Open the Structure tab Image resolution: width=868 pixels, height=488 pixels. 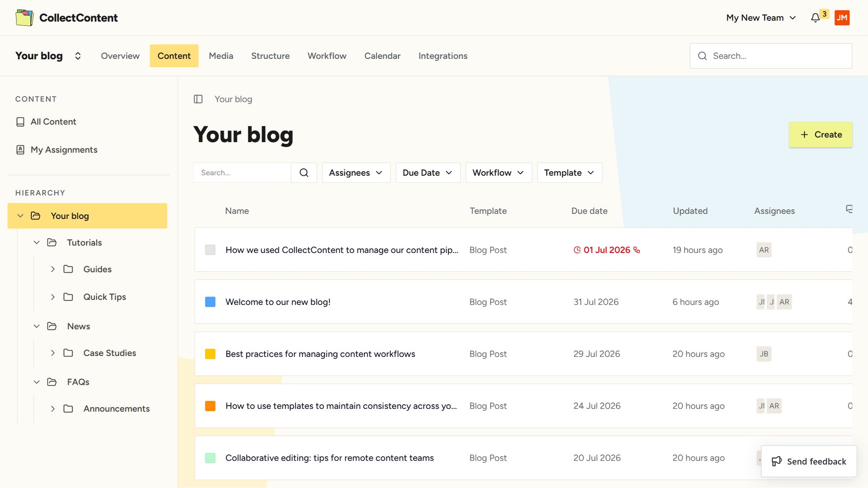pyautogui.click(x=271, y=56)
